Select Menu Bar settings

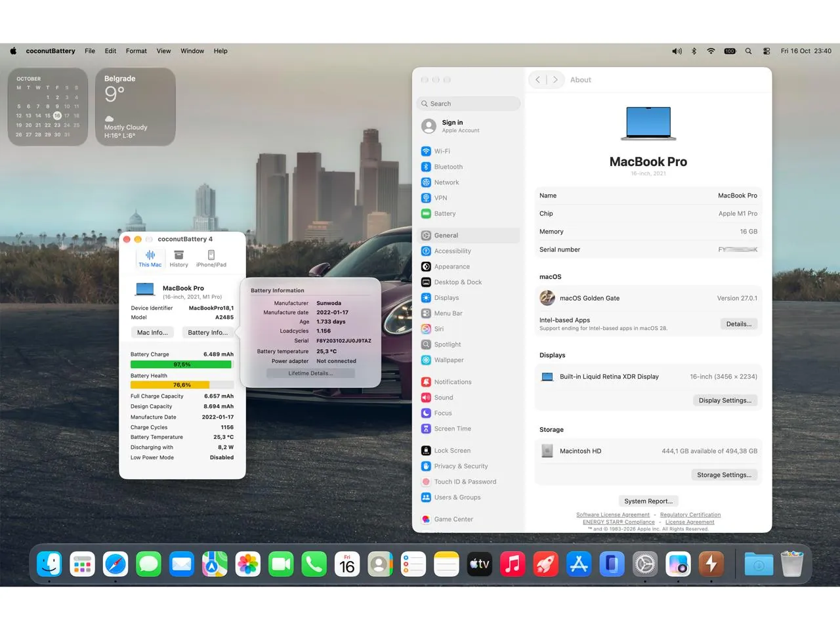469,314
